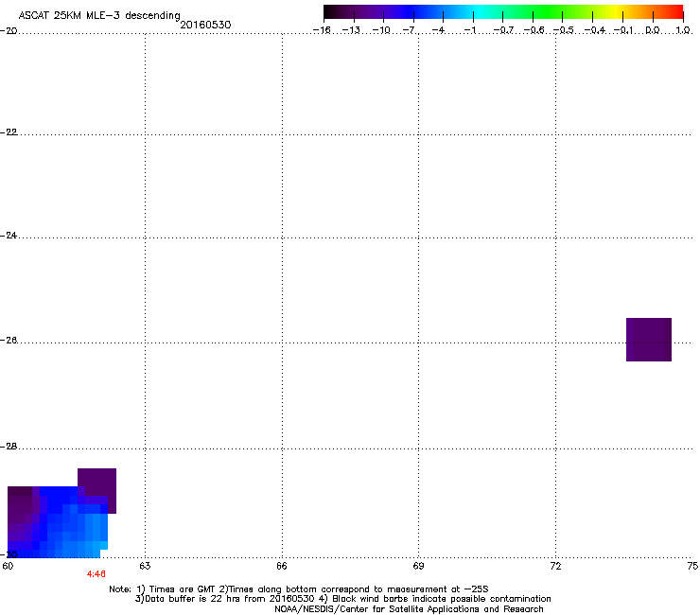The height and width of the screenshot is (615, 700).
Task: Click the color bar at the black end
Action: coord(330,12)
